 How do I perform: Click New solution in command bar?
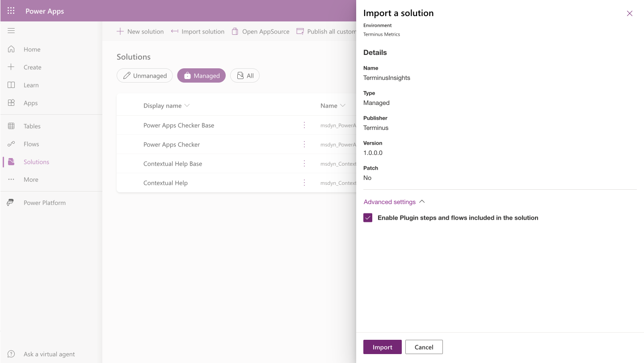click(x=140, y=31)
